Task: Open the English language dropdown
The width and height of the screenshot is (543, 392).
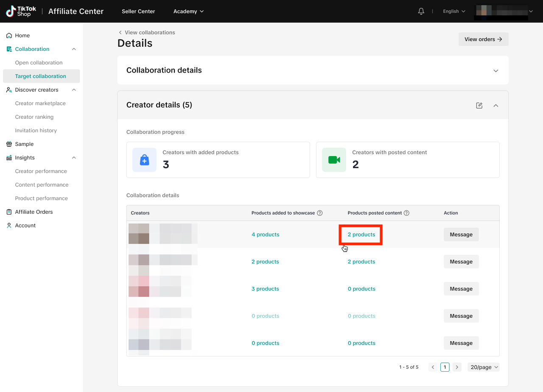Action: 453,11
